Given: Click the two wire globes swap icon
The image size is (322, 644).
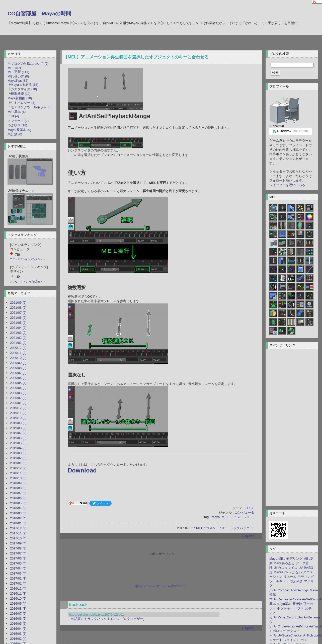Looking at the screenshot, I should tap(273, 217).
